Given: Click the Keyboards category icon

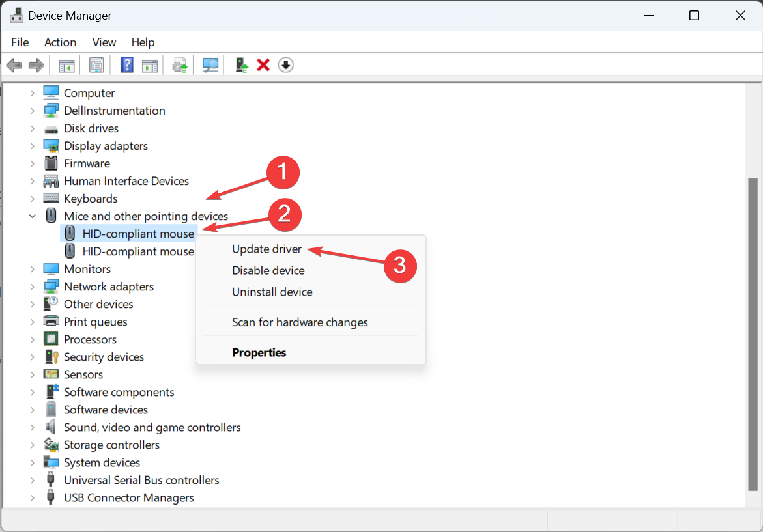Looking at the screenshot, I should (x=51, y=198).
